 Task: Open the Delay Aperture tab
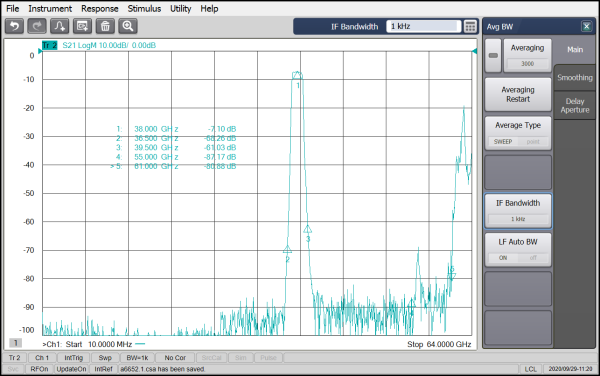(575, 106)
